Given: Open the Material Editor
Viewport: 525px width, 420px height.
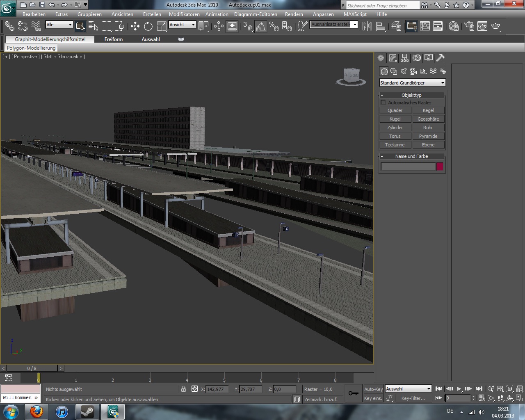Looking at the screenshot, I should click(453, 26).
